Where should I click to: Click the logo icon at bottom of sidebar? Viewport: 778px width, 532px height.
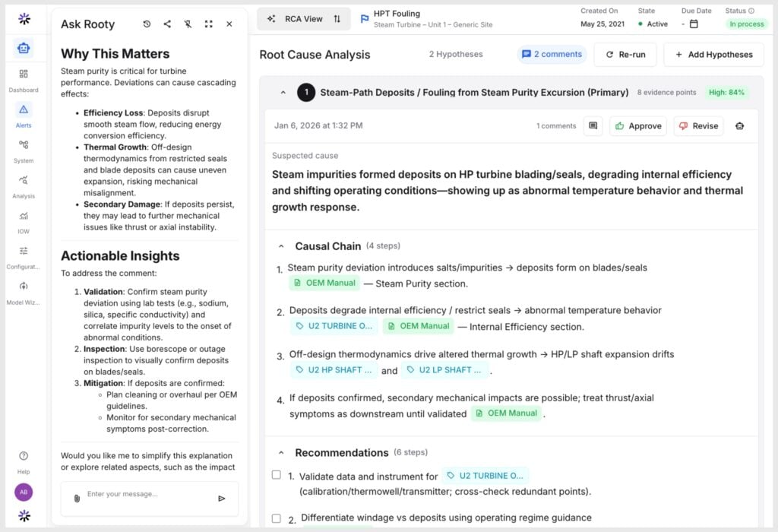point(24,515)
